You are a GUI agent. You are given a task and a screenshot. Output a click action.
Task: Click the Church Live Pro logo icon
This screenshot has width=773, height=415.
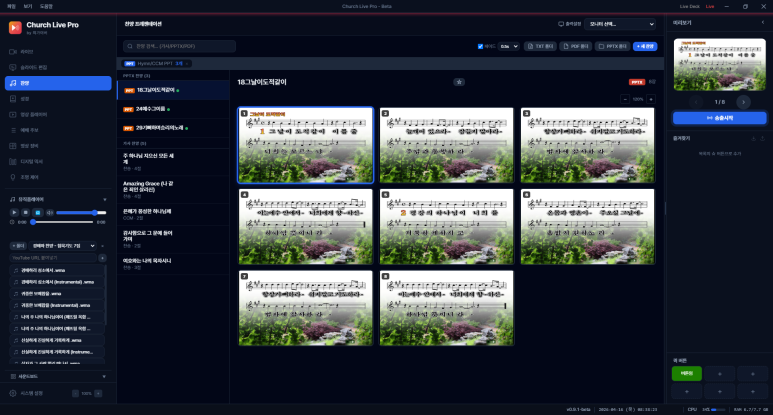15,28
